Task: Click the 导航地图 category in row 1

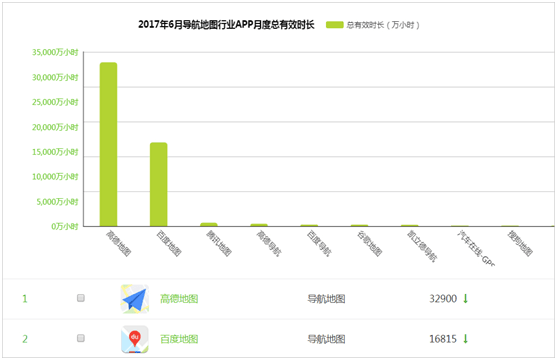Action: [326, 299]
